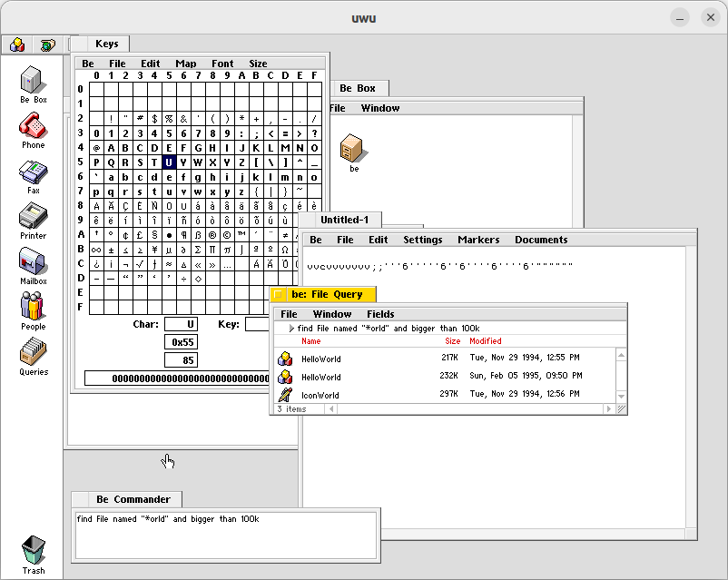Click the IconWorld file icon in results

coord(285,395)
